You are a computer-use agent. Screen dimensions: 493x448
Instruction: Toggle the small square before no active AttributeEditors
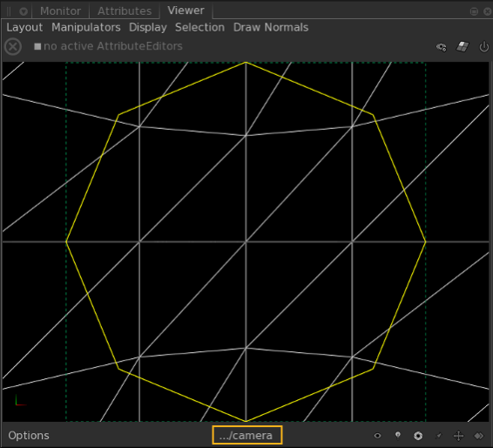[37, 46]
